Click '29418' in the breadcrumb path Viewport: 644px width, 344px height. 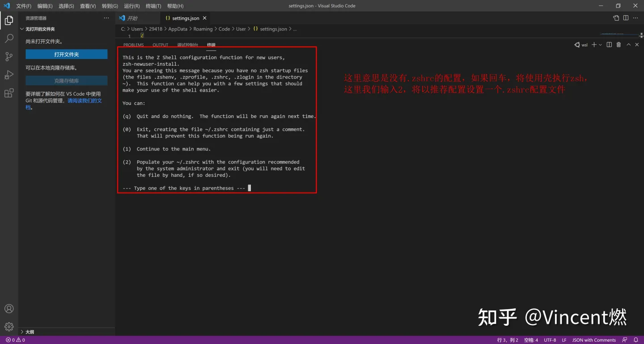pyautogui.click(x=155, y=29)
